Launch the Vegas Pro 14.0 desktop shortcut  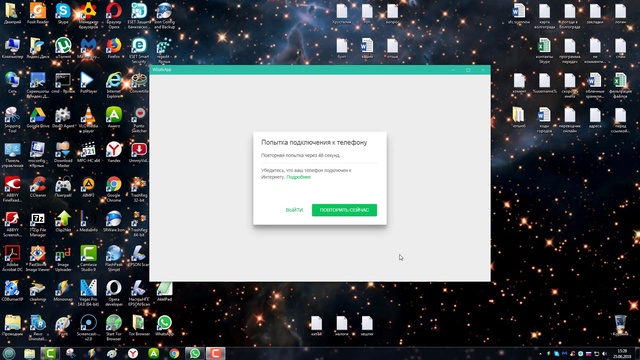pyautogui.click(x=88, y=293)
